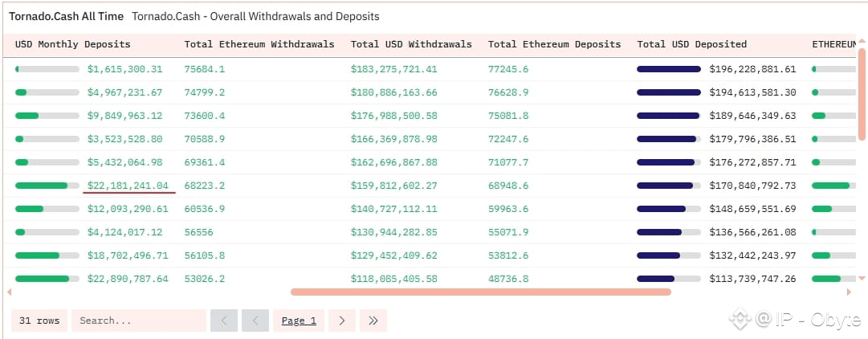Select the underlined $22,181,241.04 value
The image size is (868, 339).
[x=128, y=186]
